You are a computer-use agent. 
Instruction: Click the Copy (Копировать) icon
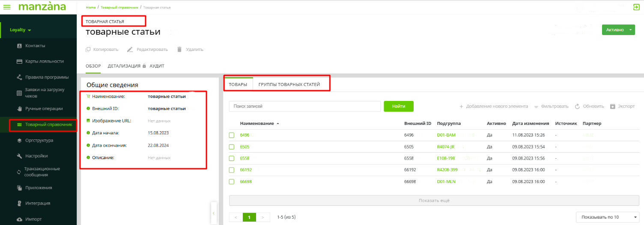click(88, 49)
